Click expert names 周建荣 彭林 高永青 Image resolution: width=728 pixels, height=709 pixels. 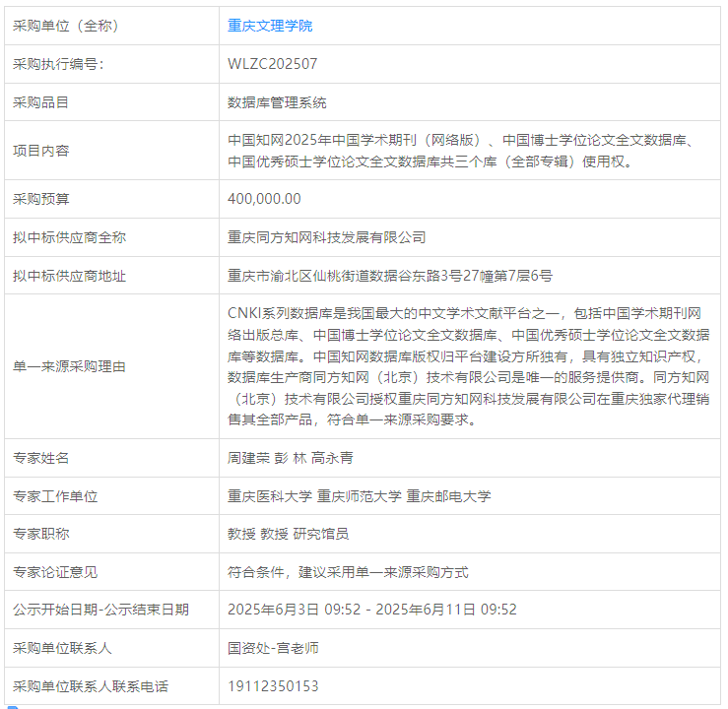[291, 458]
